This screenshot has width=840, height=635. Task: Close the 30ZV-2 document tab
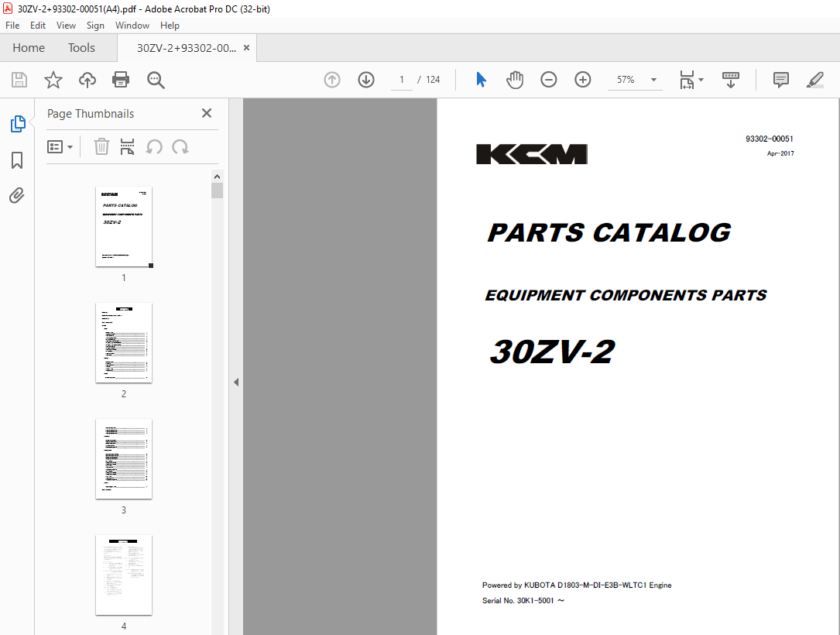tap(246, 48)
